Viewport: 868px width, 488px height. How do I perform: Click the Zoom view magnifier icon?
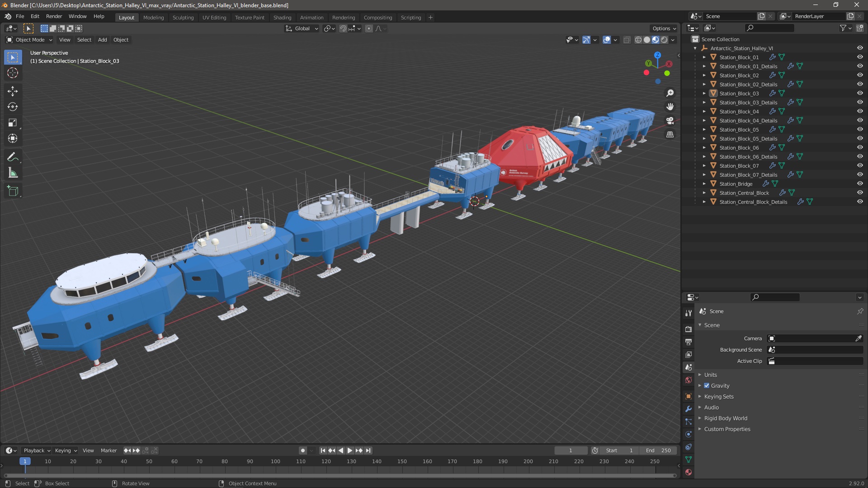coord(670,93)
